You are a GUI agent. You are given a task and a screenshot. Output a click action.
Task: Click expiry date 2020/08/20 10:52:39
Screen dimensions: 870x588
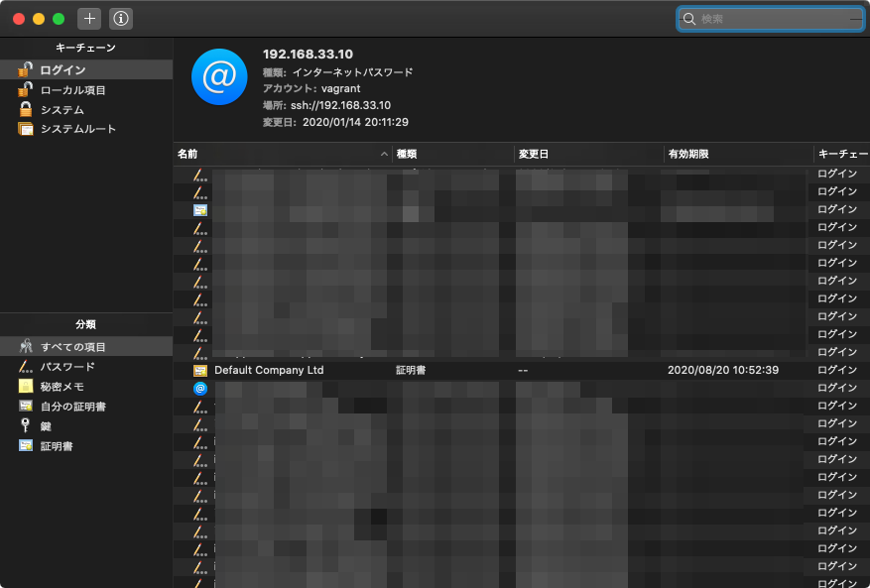(723, 370)
